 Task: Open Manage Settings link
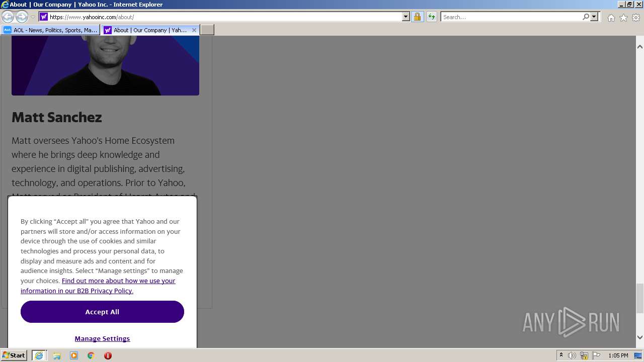(x=102, y=338)
